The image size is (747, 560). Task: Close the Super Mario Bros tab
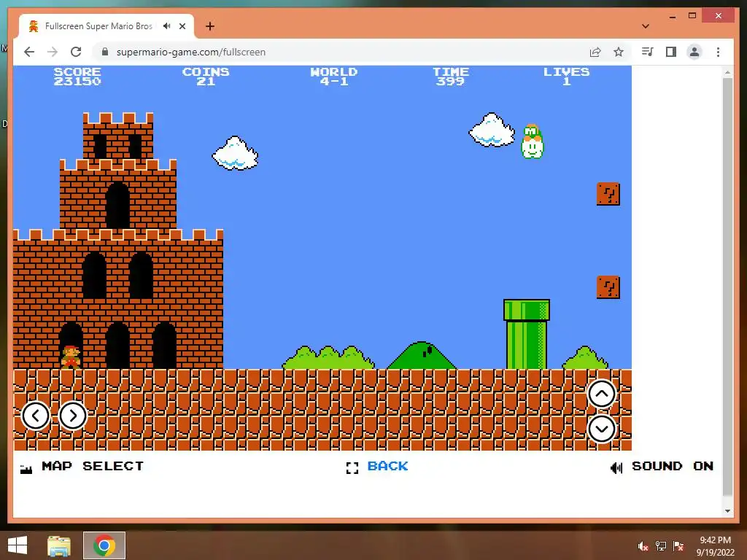tap(182, 26)
